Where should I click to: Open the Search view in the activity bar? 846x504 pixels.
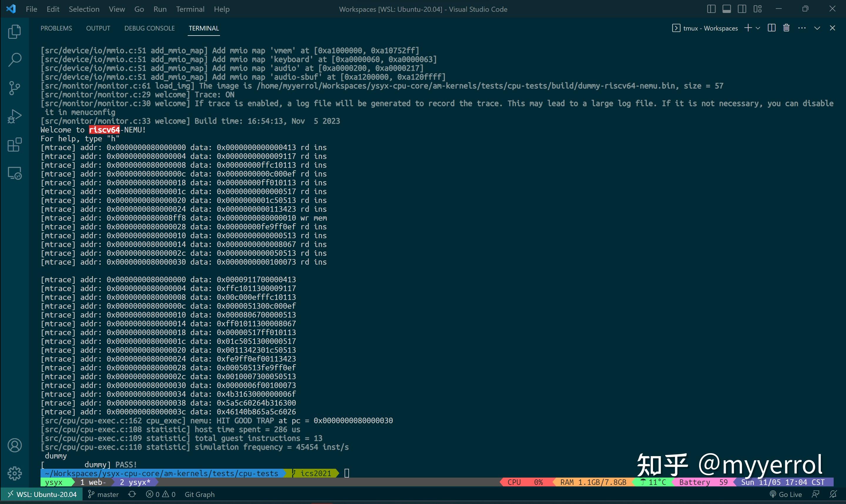pyautogui.click(x=14, y=60)
